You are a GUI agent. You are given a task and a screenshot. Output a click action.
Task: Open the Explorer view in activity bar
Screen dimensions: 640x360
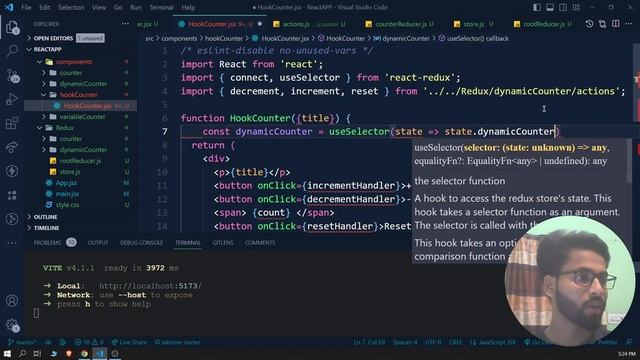point(12,28)
